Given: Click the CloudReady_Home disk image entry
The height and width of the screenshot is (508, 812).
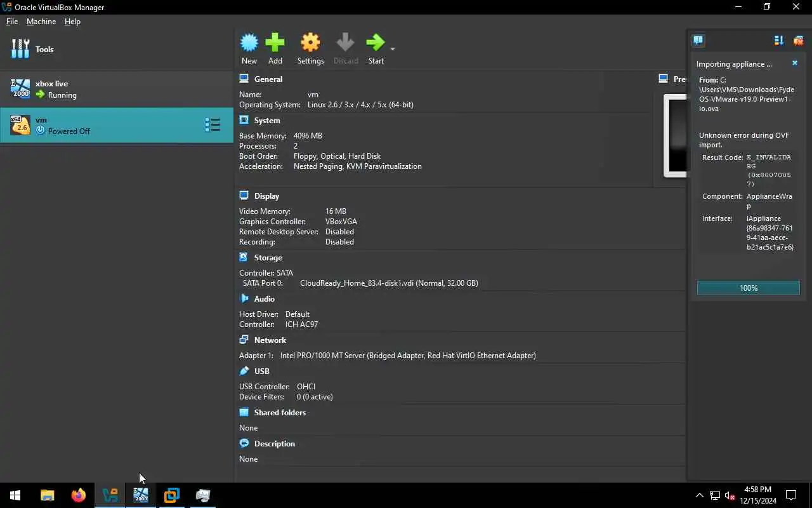Looking at the screenshot, I should coord(389,283).
